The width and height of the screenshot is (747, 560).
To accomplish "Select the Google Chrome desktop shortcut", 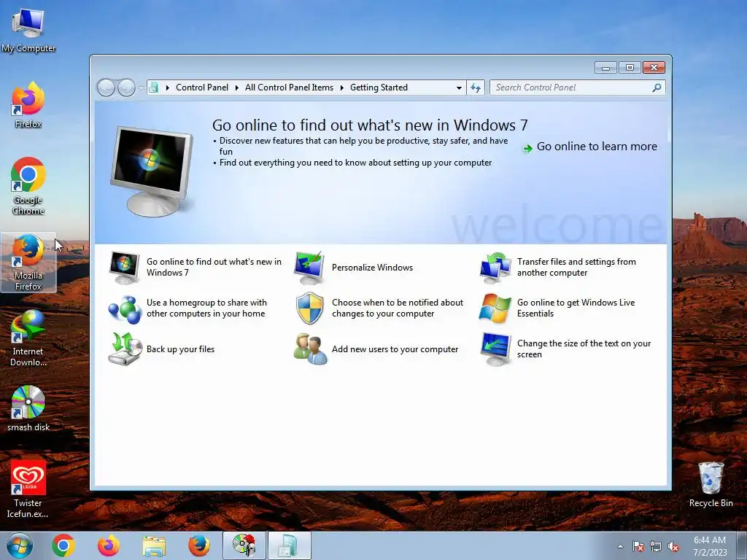I will pyautogui.click(x=28, y=186).
